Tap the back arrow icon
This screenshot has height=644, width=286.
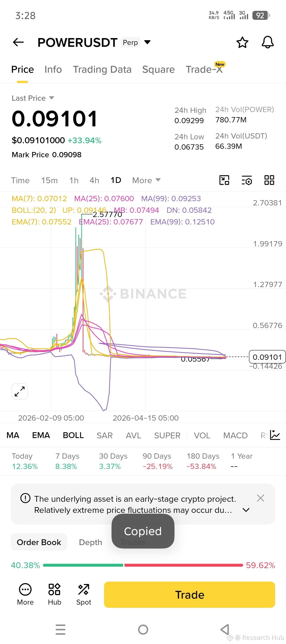18,42
